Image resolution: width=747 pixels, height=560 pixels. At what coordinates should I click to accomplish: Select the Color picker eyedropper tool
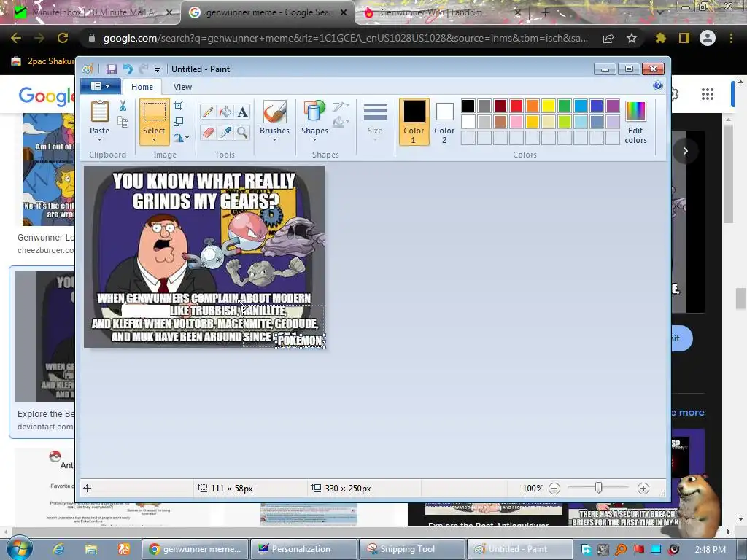(225, 132)
